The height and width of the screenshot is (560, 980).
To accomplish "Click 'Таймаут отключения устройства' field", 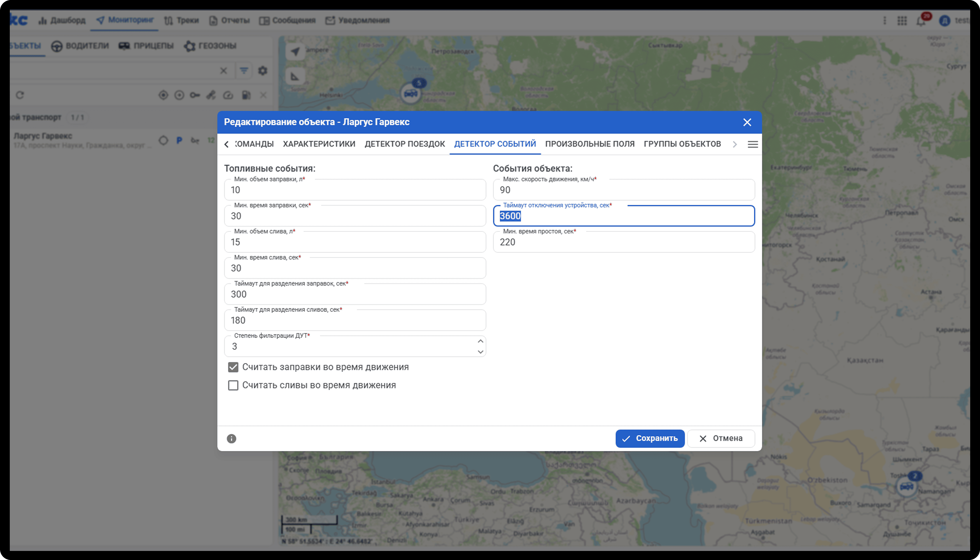I will click(624, 216).
